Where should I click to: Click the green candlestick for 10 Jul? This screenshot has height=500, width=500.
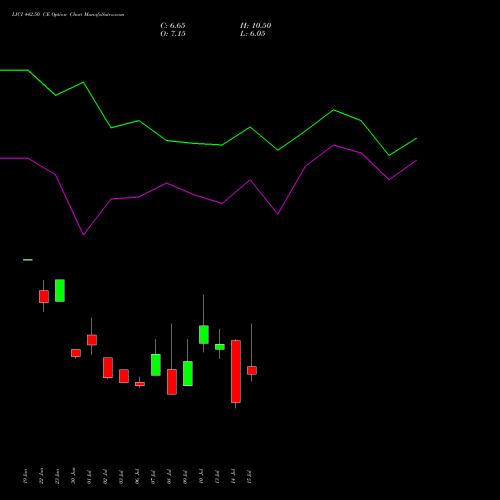[x=204, y=334]
